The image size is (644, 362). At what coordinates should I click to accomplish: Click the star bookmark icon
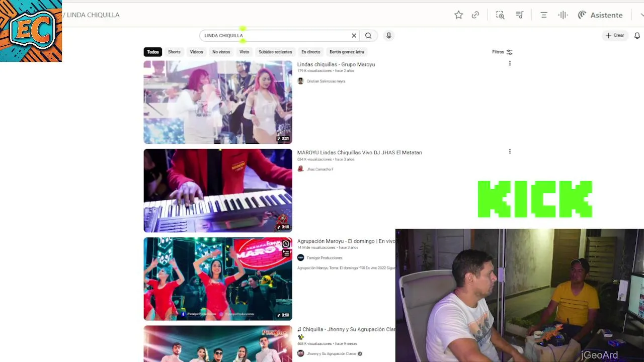[x=458, y=15]
